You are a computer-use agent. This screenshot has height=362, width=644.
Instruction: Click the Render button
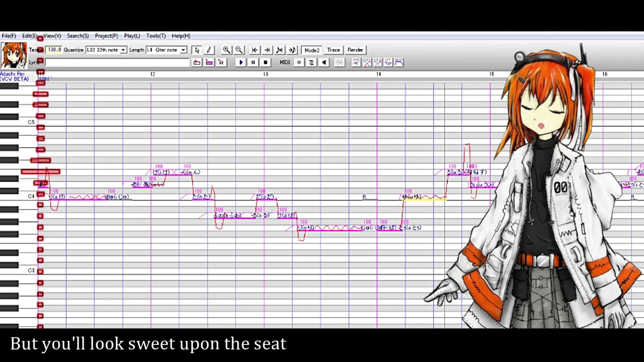click(x=355, y=50)
